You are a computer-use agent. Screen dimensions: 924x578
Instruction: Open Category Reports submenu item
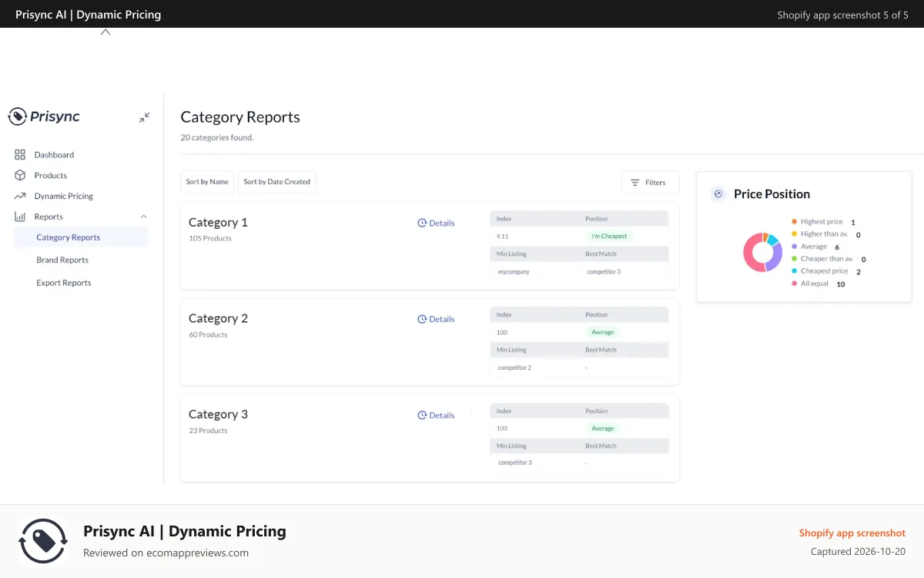(82, 237)
